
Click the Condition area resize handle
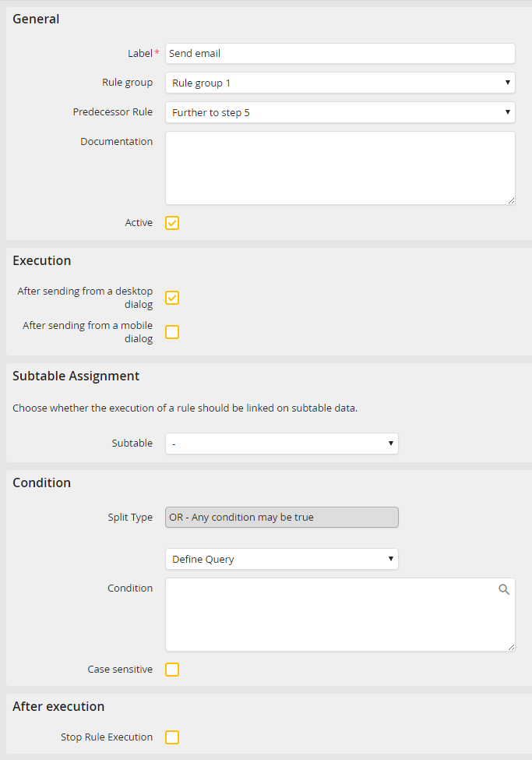[511, 647]
